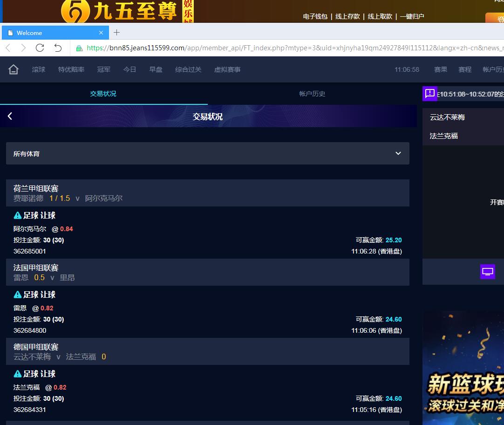
Task: Click the timestamp 11:05:16 (香港盘)
Action: click(x=377, y=410)
